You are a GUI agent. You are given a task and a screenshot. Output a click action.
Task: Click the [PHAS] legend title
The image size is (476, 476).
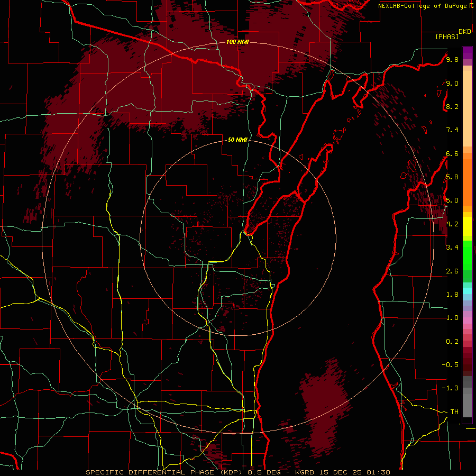point(447,36)
